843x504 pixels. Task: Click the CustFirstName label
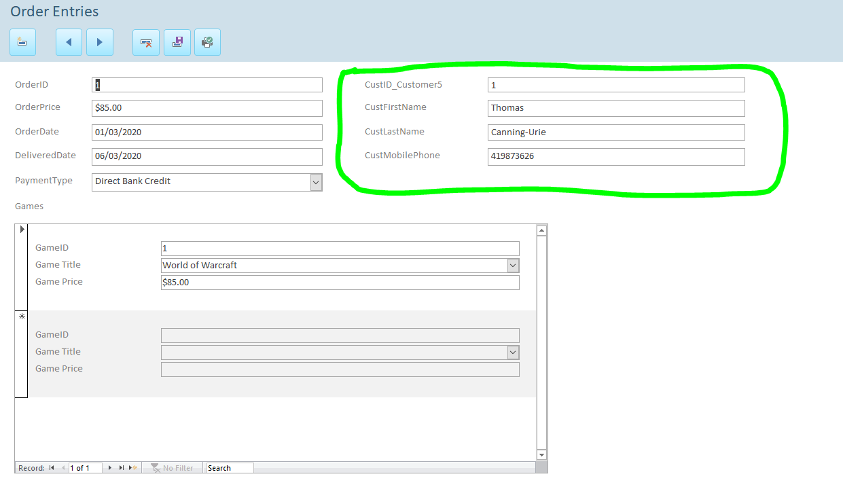click(395, 107)
